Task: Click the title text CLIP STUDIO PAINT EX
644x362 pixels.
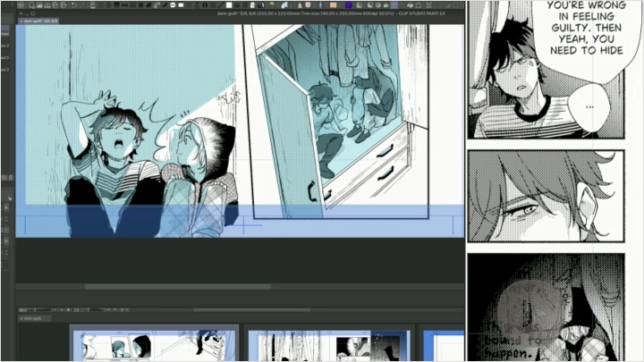Action: (422, 13)
